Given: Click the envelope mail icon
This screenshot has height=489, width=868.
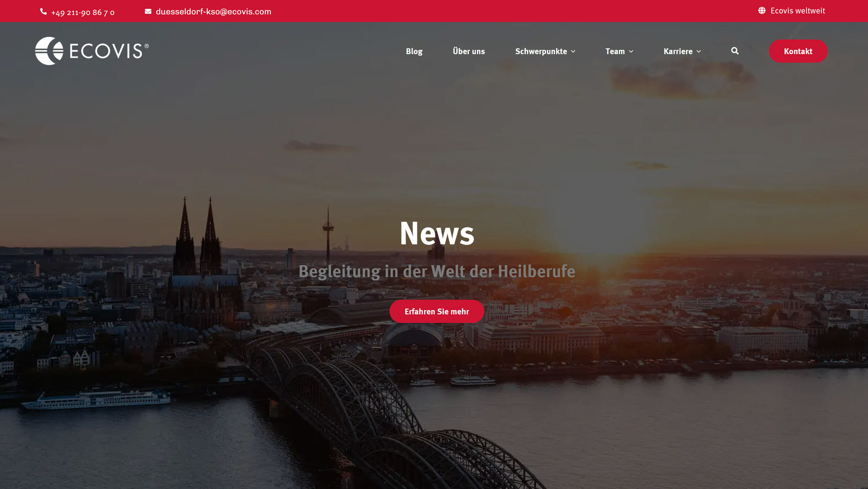Looking at the screenshot, I should click(x=148, y=11).
